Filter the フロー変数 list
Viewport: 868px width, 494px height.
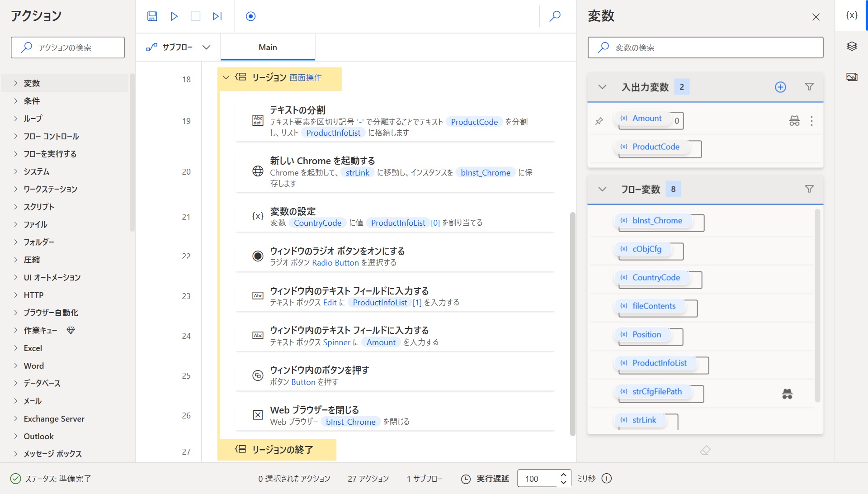point(809,189)
